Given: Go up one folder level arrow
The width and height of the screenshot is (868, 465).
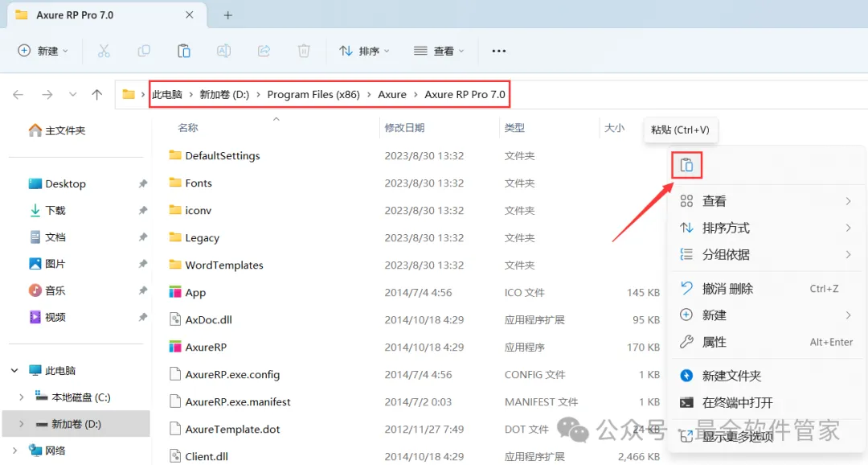Looking at the screenshot, I should coord(97,95).
